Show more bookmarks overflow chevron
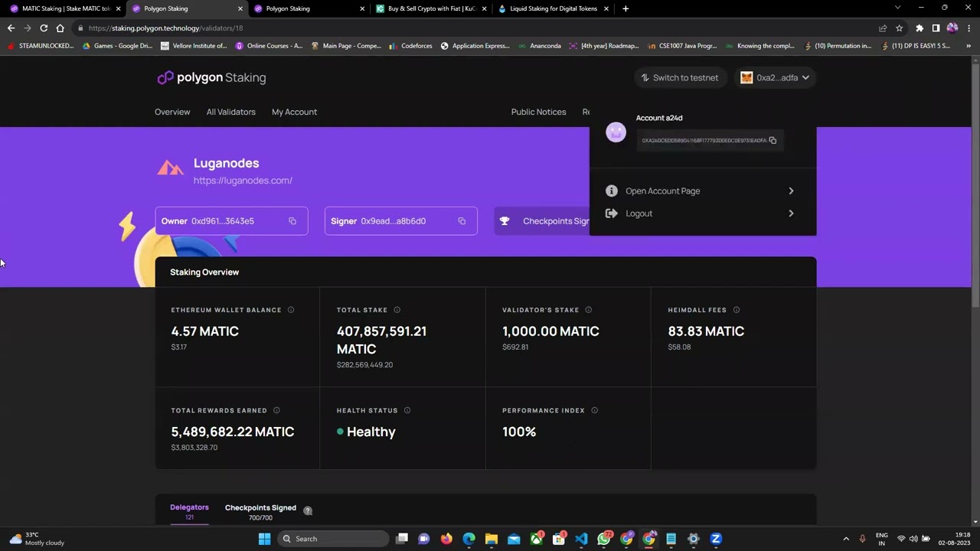Viewport: 980px width, 551px height. 969,46
